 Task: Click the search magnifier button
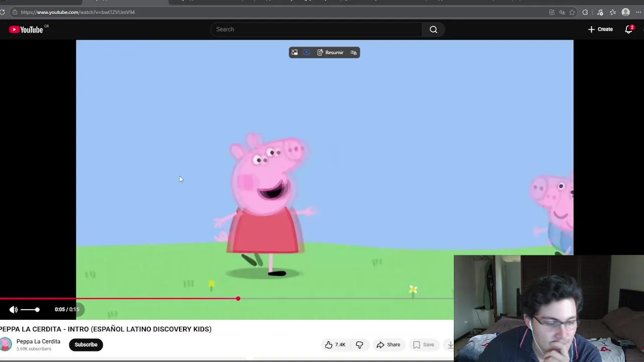pos(433,29)
